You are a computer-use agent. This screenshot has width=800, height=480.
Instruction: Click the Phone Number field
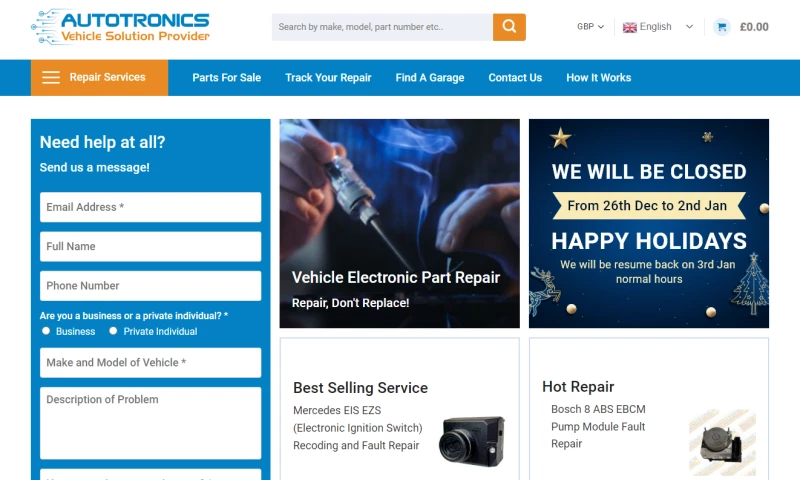pyautogui.click(x=151, y=286)
